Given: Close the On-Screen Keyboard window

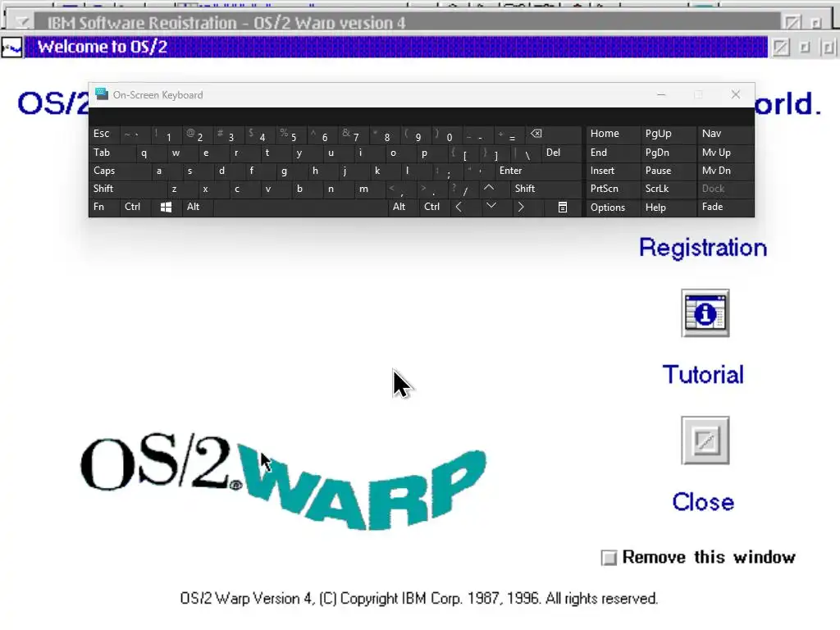Looking at the screenshot, I should pyautogui.click(x=736, y=95).
